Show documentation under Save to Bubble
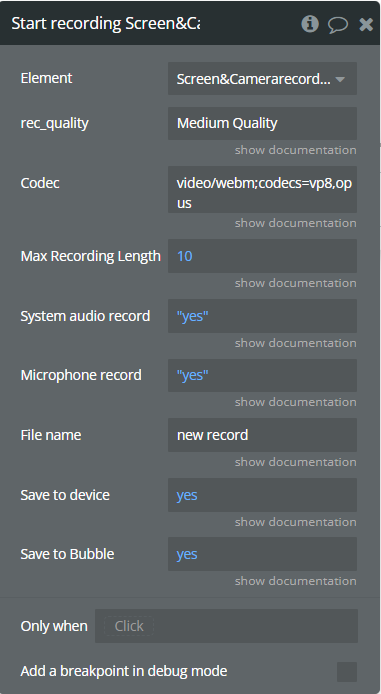Screen dimensions: 381x694 [296, 581]
